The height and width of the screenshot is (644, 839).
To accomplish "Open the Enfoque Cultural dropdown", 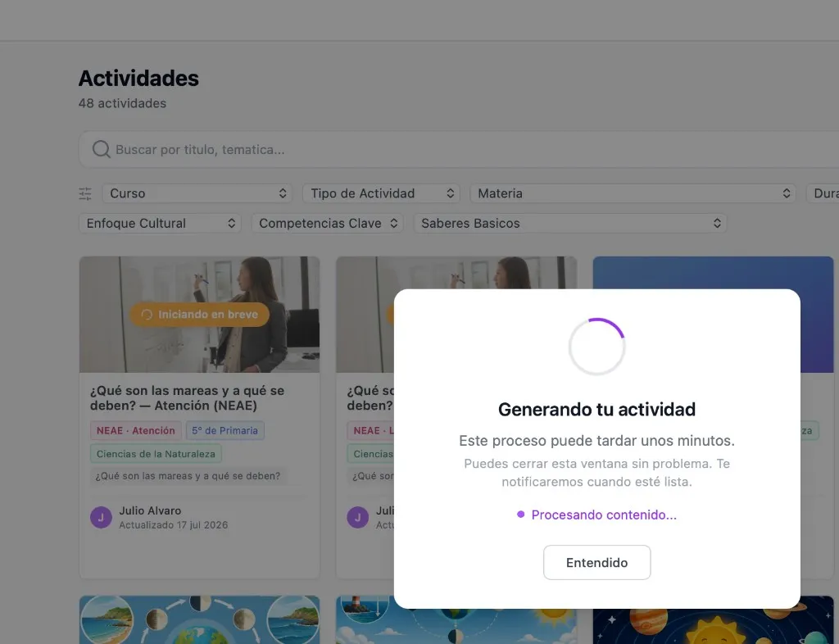I will pos(160,223).
